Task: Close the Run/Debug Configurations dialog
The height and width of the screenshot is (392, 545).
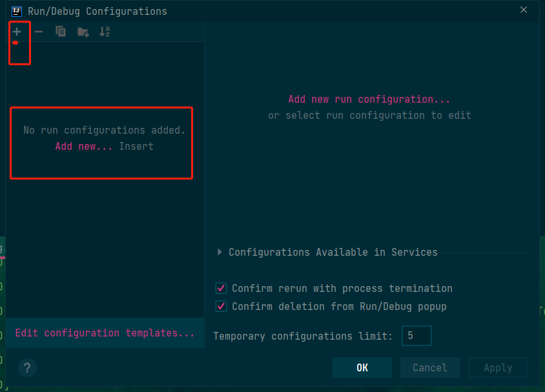Action: (x=523, y=9)
